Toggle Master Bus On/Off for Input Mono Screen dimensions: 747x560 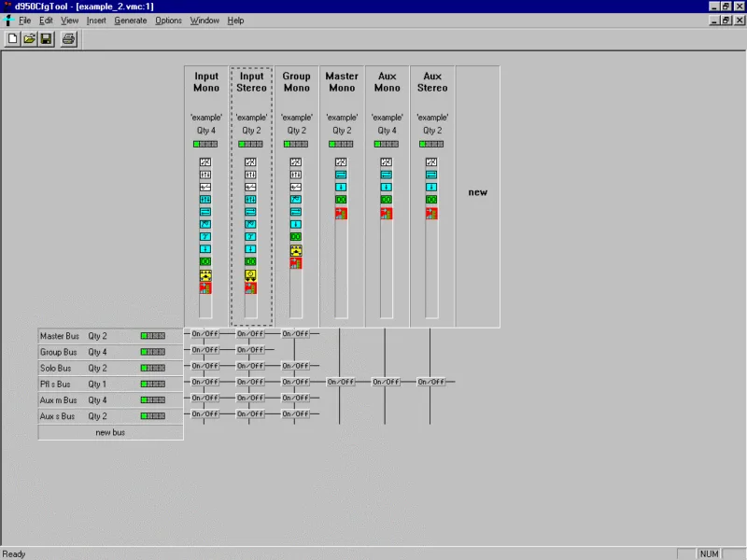click(x=204, y=334)
